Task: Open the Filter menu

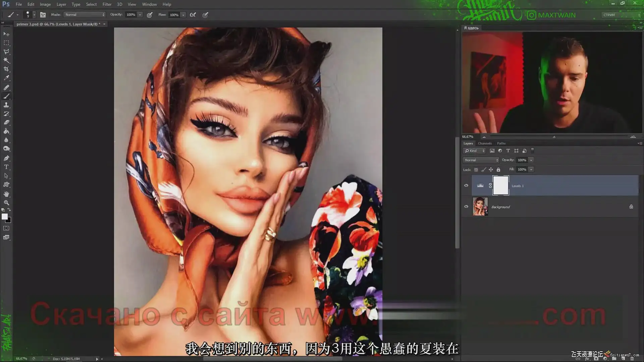Action: (x=107, y=4)
